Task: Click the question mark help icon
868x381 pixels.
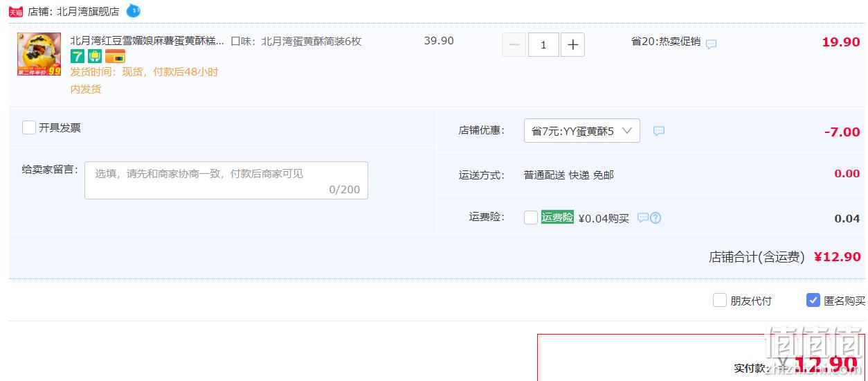Action: (655, 218)
